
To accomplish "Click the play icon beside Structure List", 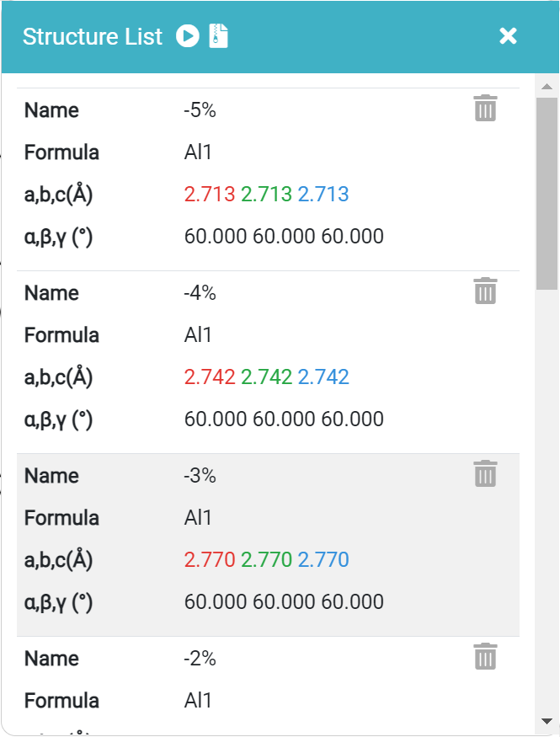I will (x=187, y=36).
